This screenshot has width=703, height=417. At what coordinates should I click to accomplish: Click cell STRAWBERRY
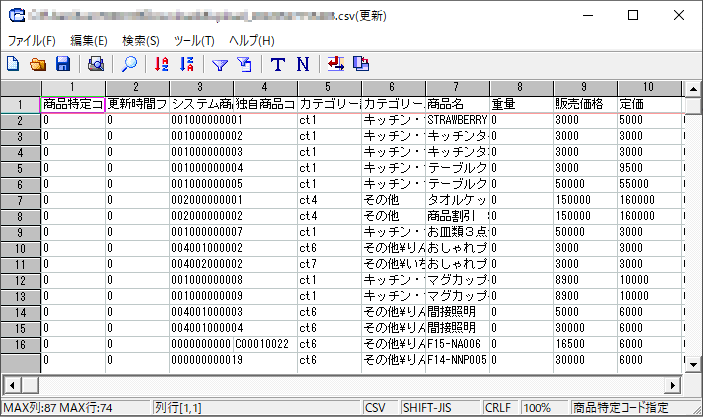click(457, 120)
